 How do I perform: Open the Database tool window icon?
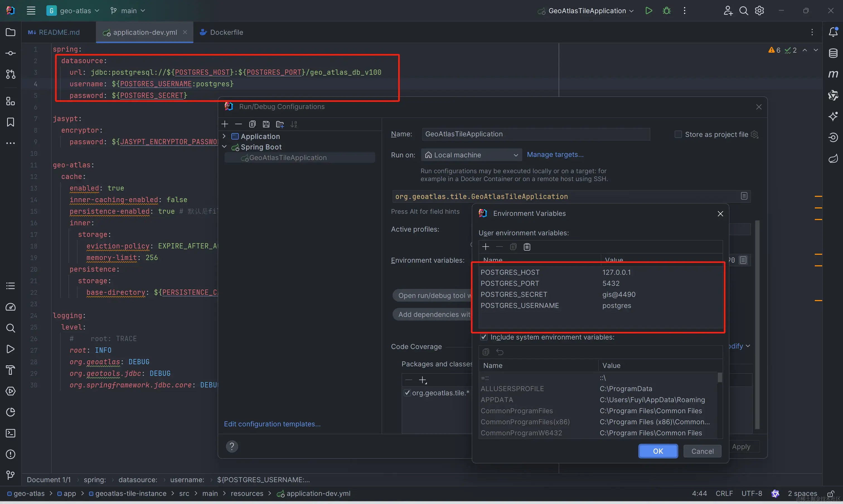click(x=833, y=53)
